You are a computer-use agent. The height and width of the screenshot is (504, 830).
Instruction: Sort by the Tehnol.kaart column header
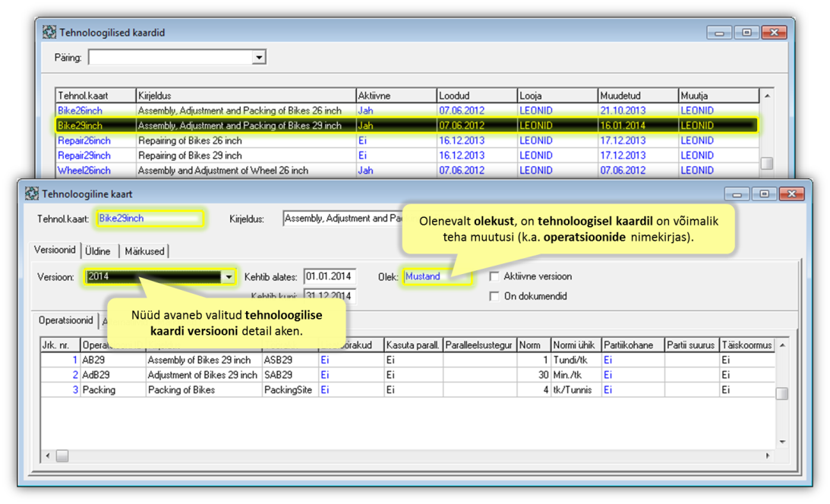96,96
